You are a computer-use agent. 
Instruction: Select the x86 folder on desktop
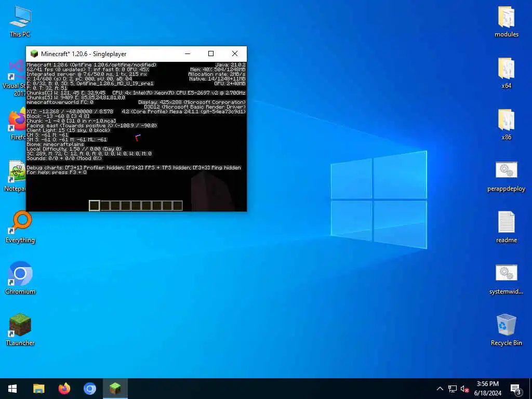(x=506, y=124)
